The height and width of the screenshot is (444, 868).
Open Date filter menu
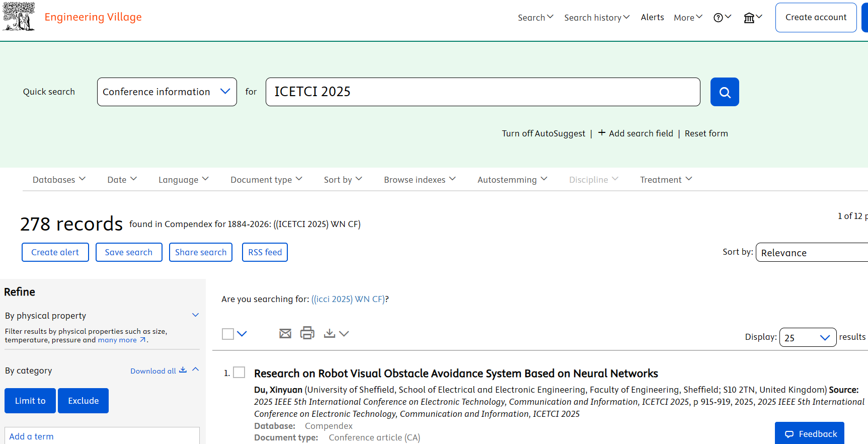tap(122, 180)
